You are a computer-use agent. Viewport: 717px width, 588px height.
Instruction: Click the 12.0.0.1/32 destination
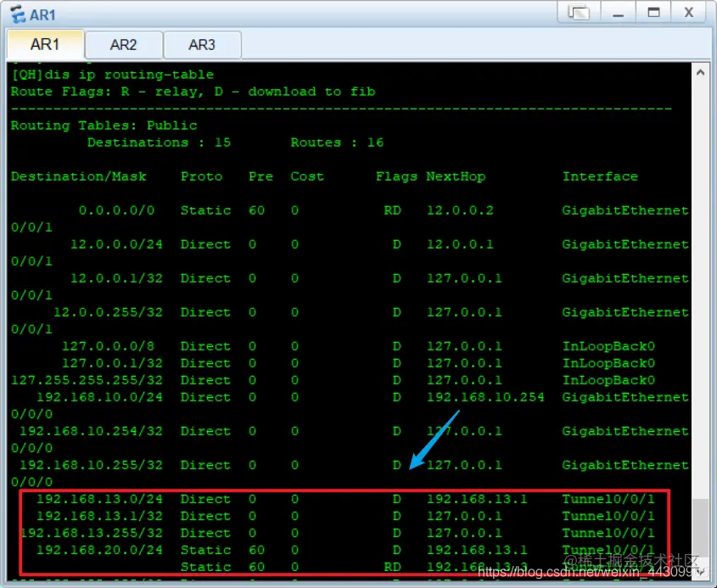(116, 278)
